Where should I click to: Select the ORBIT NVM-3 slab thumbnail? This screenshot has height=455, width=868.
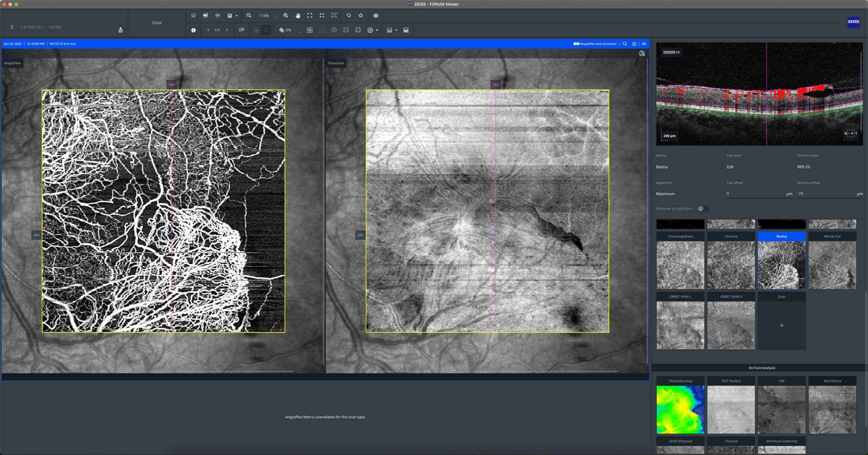click(731, 320)
